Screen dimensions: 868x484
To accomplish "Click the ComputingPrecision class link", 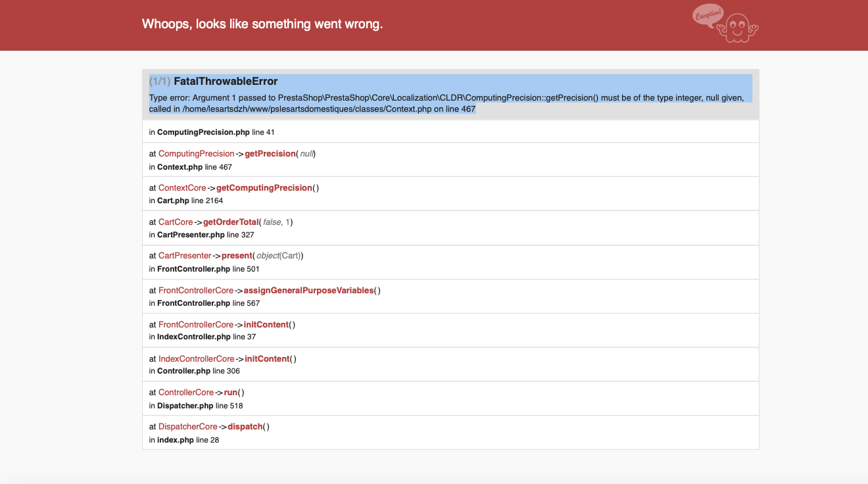I will coord(196,154).
